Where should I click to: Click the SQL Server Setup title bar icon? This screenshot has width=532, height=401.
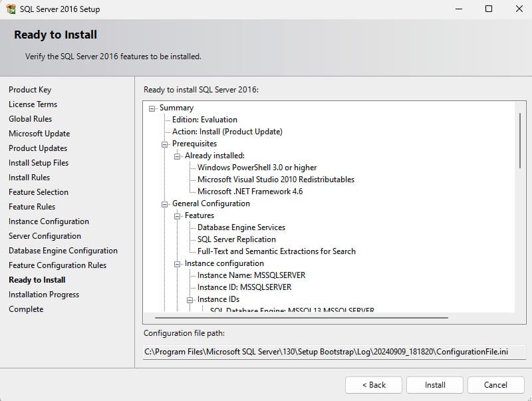coord(11,9)
